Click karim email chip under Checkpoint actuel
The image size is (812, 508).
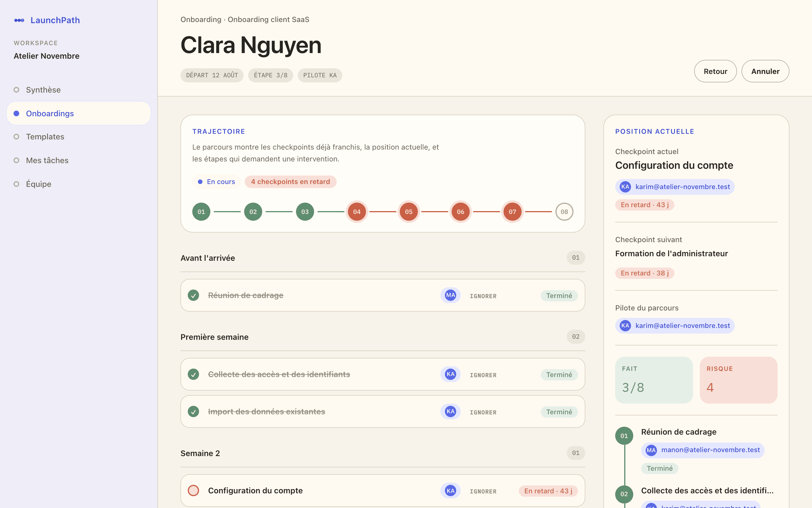[x=675, y=187]
